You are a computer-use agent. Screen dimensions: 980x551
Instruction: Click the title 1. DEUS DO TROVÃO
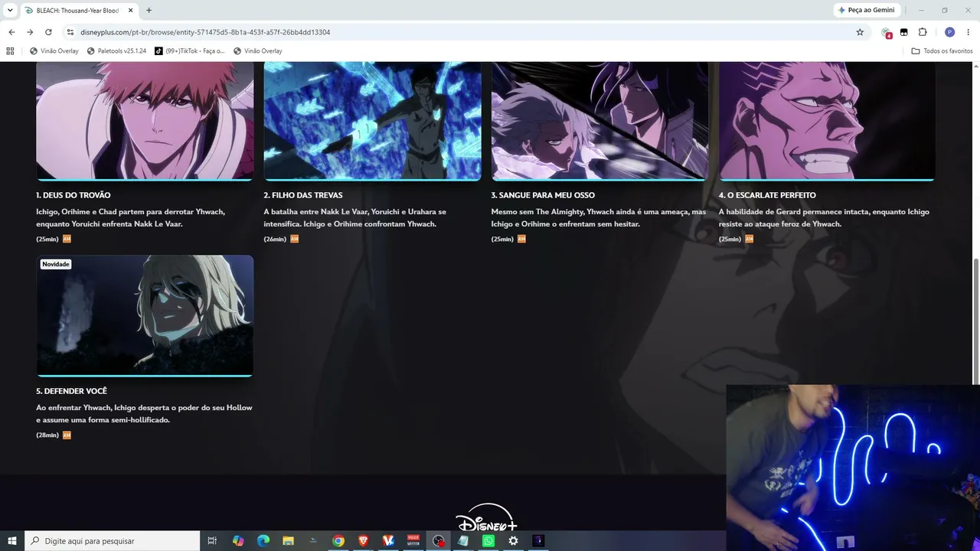(x=73, y=195)
